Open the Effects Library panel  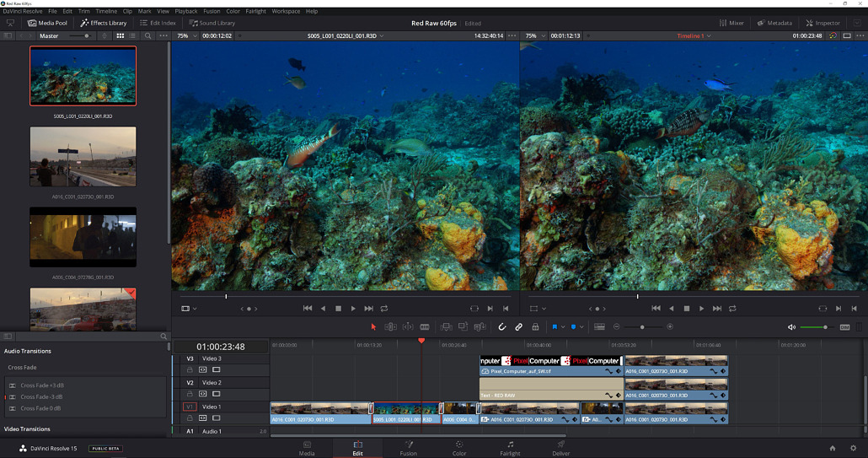click(104, 23)
